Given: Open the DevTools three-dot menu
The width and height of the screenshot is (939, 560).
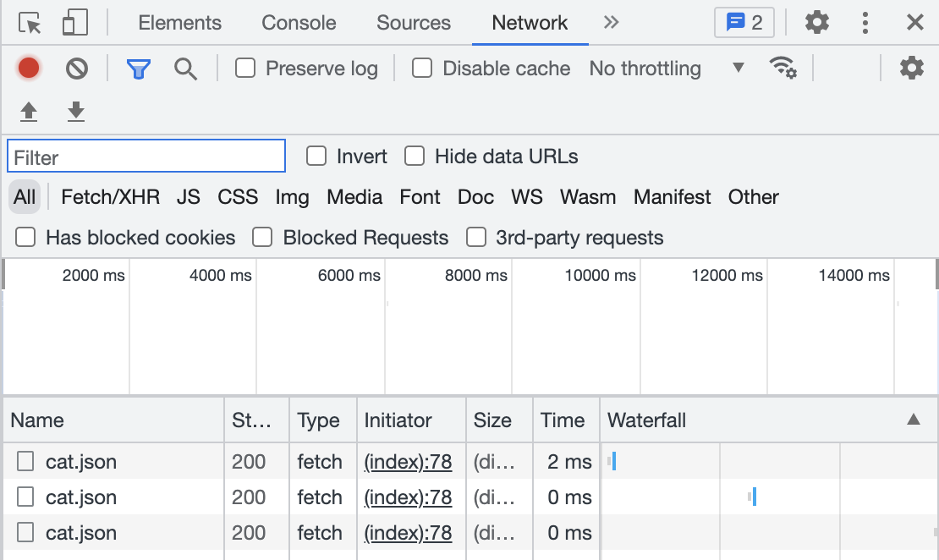Looking at the screenshot, I should pyautogui.click(x=865, y=23).
